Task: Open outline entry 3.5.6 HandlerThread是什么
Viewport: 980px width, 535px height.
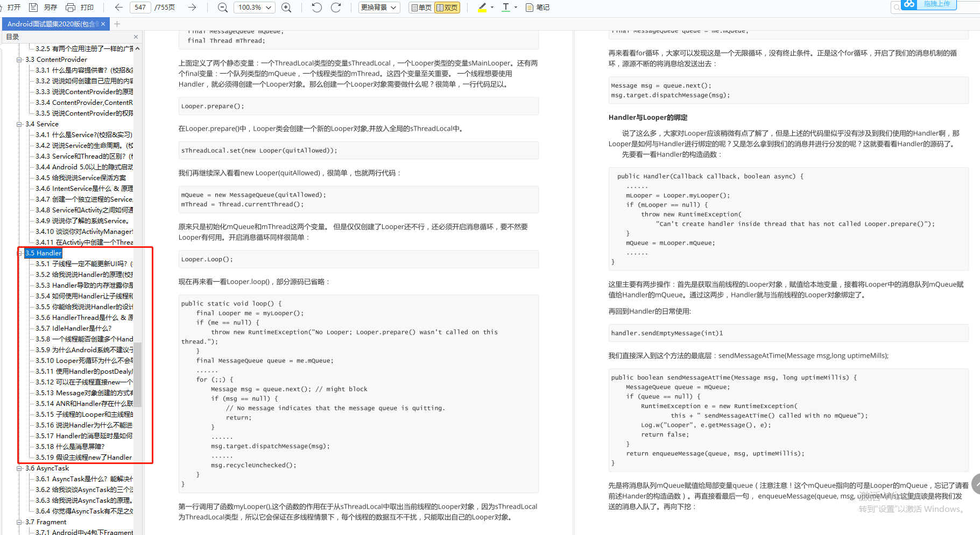Action: tap(84, 318)
